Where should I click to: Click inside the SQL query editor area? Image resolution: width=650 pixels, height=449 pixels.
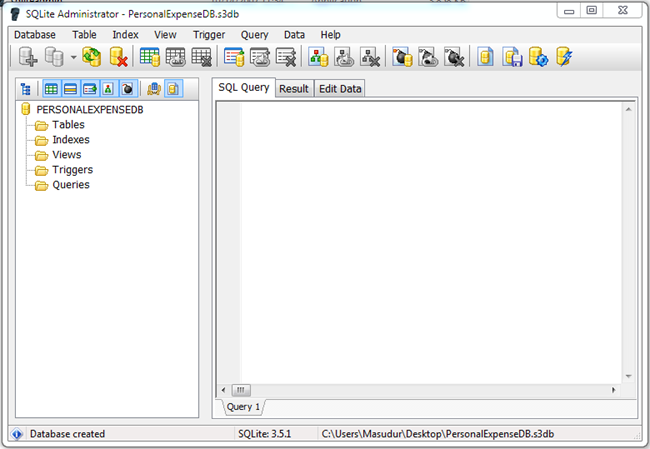pyautogui.click(x=431, y=243)
